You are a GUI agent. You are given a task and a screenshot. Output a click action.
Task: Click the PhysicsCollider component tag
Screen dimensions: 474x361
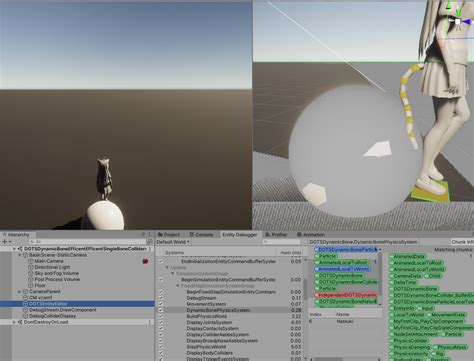[408, 341]
